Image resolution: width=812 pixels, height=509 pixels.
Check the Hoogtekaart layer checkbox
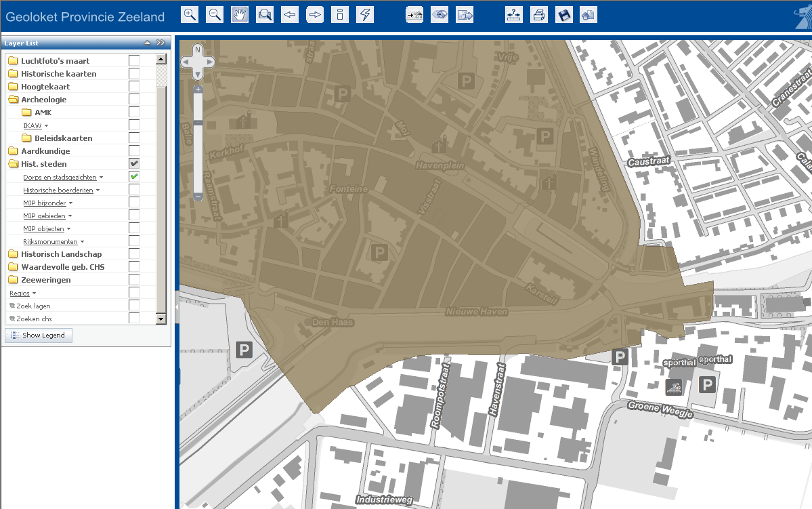point(134,87)
